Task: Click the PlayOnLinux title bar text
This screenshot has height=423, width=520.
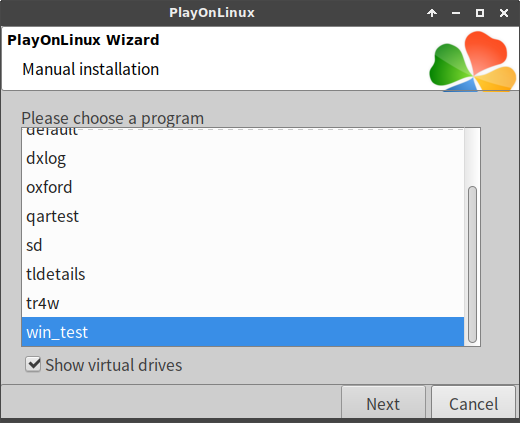Action: point(212,13)
